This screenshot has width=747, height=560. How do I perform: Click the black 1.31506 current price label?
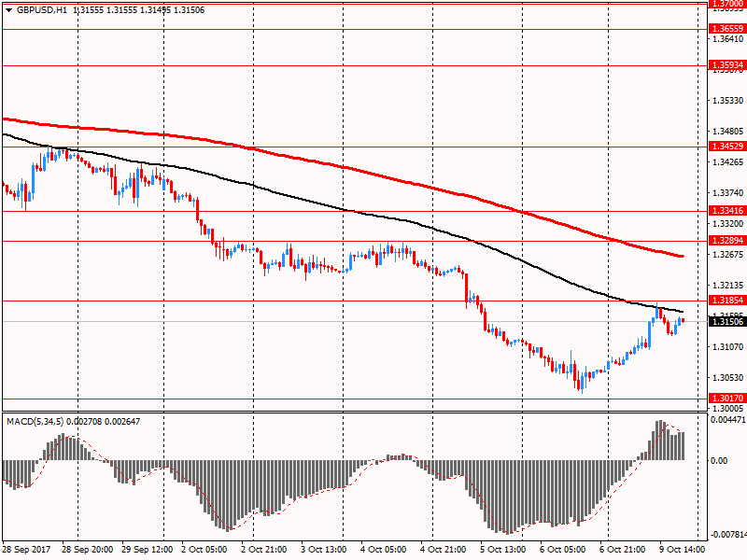coord(727,322)
